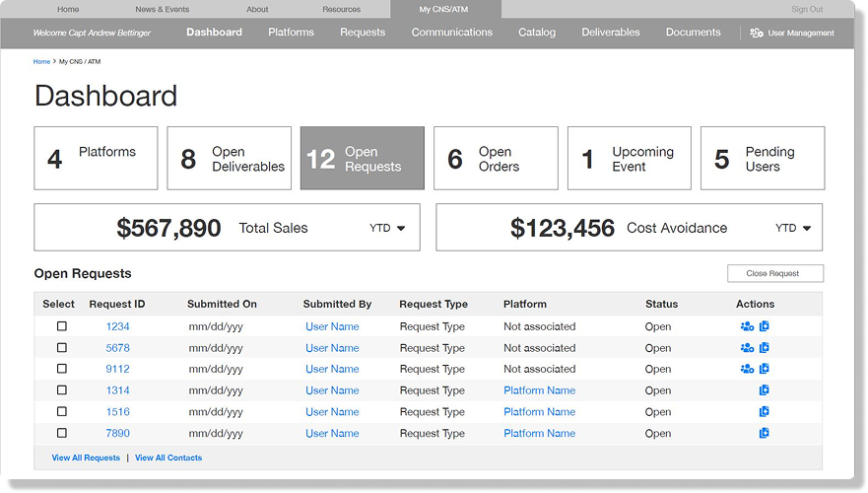Open User Management via its gear-person icon
The width and height of the screenshot is (868, 493).
(x=756, y=33)
